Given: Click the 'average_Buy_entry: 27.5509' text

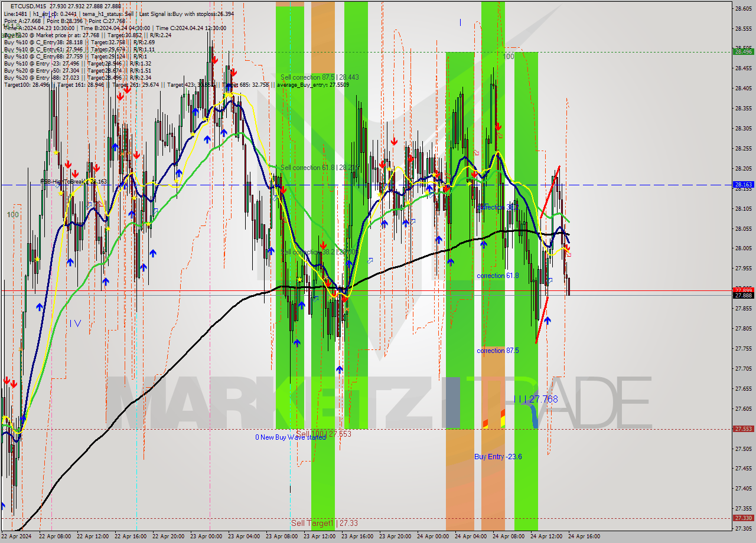Looking at the screenshot, I should (x=312, y=84).
